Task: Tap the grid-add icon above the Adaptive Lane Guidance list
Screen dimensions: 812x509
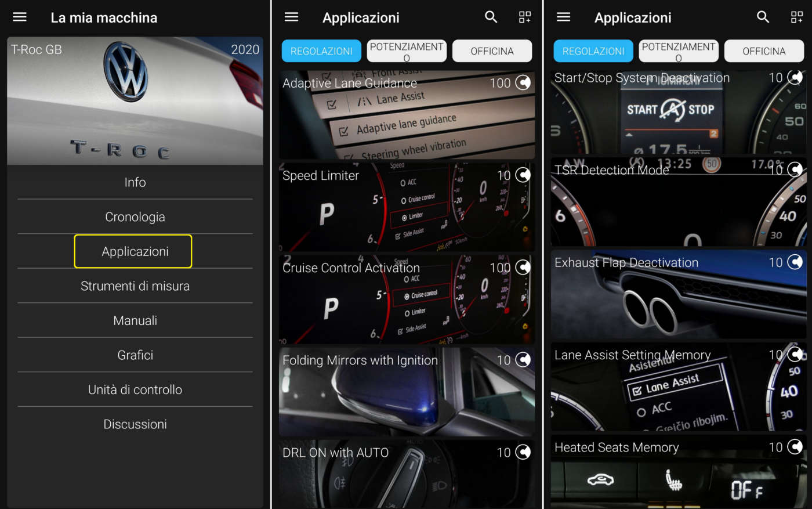Action: coord(525,17)
